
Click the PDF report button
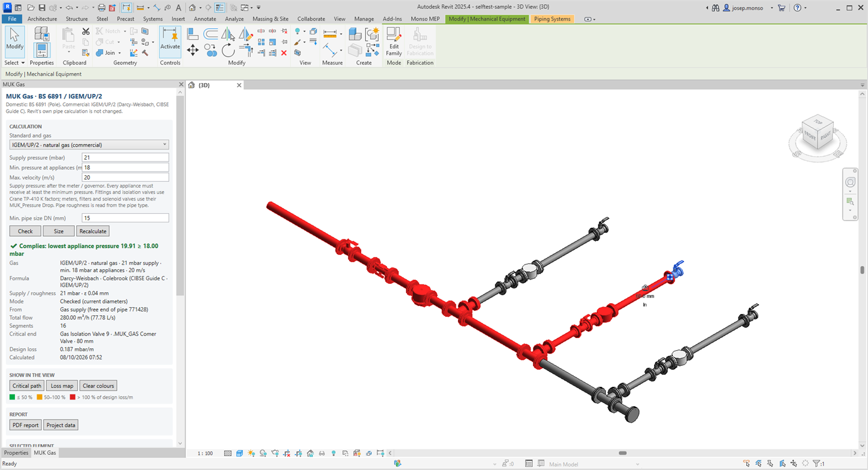pyautogui.click(x=25, y=425)
